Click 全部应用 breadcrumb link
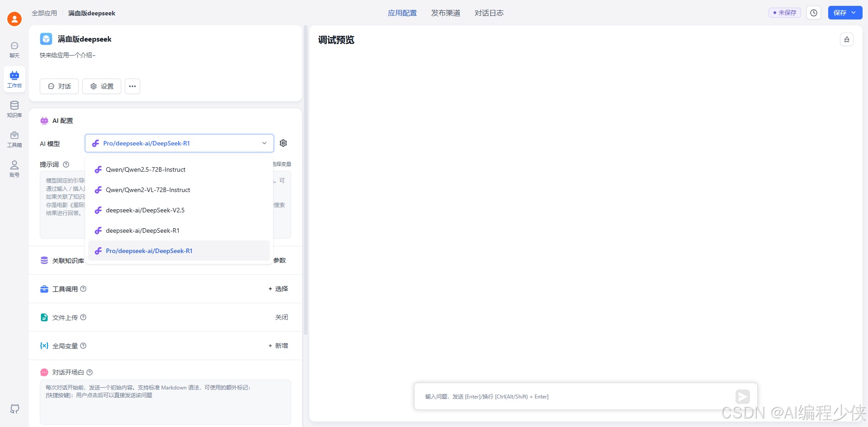868x427 pixels. coord(44,13)
